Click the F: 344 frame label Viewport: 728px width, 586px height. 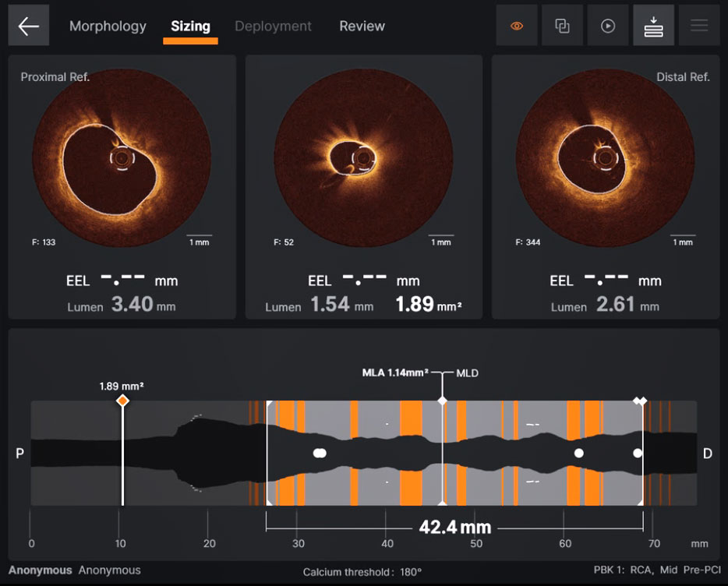(528, 242)
